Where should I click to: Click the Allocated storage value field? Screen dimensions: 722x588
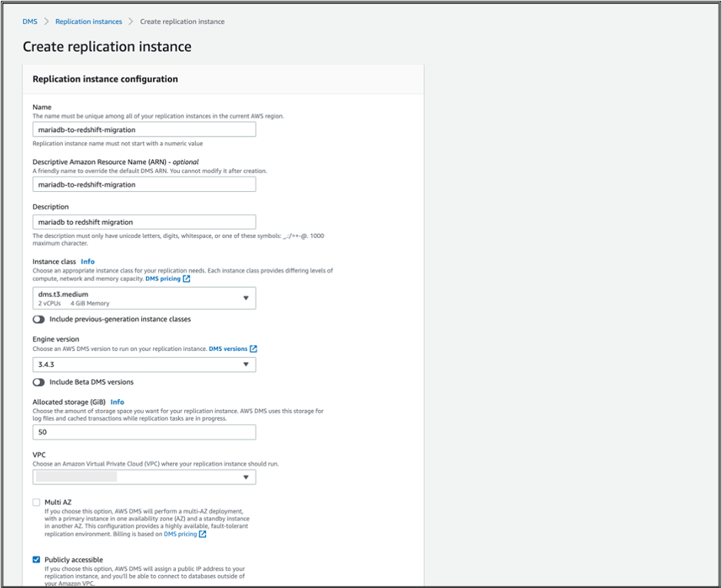(x=144, y=432)
